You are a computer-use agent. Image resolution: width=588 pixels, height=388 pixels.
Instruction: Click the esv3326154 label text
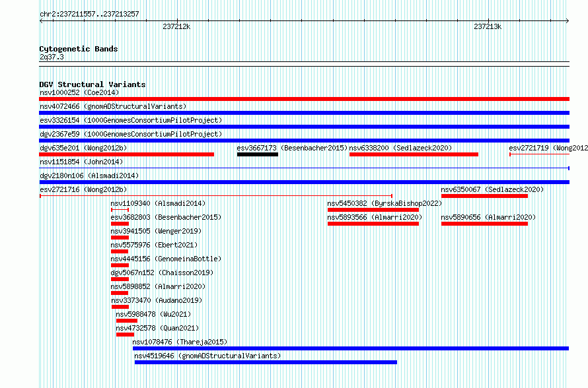(131, 120)
